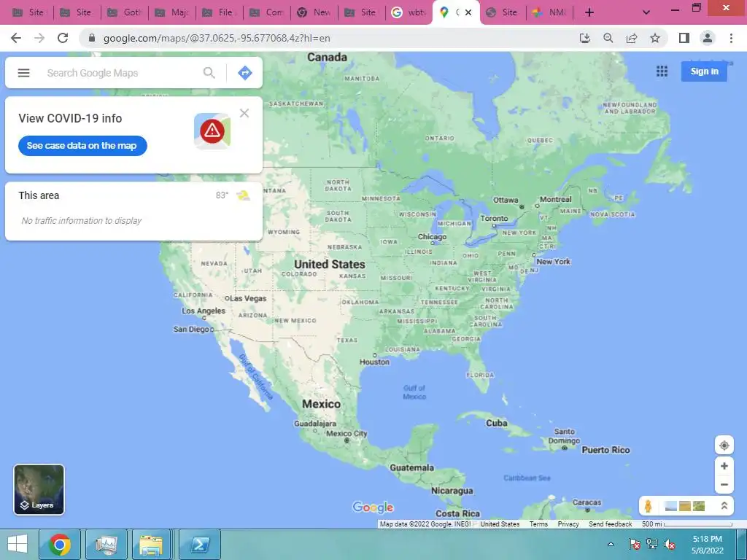747x560 pixels.
Task: Open PowerShell from the taskbar
Action: coord(200,544)
